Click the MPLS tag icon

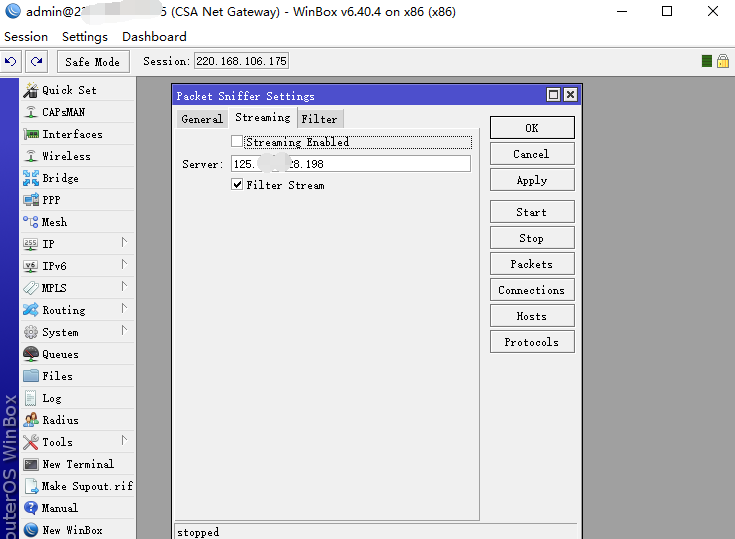pyautogui.click(x=31, y=288)
